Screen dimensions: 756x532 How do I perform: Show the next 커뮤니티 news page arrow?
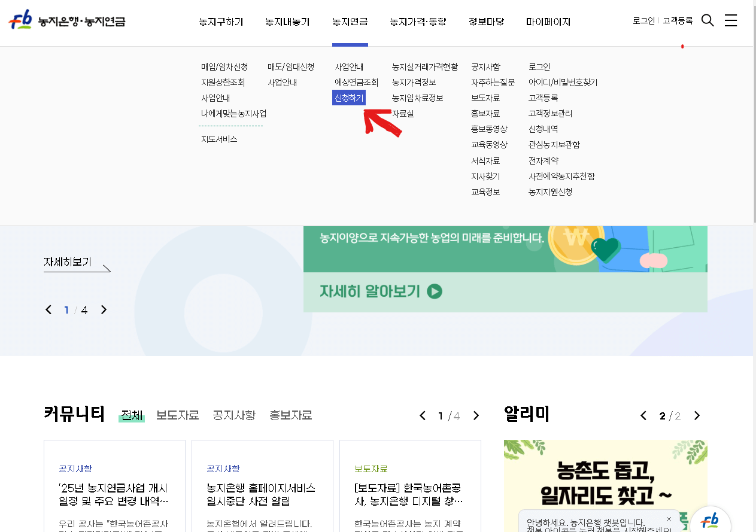476,415
